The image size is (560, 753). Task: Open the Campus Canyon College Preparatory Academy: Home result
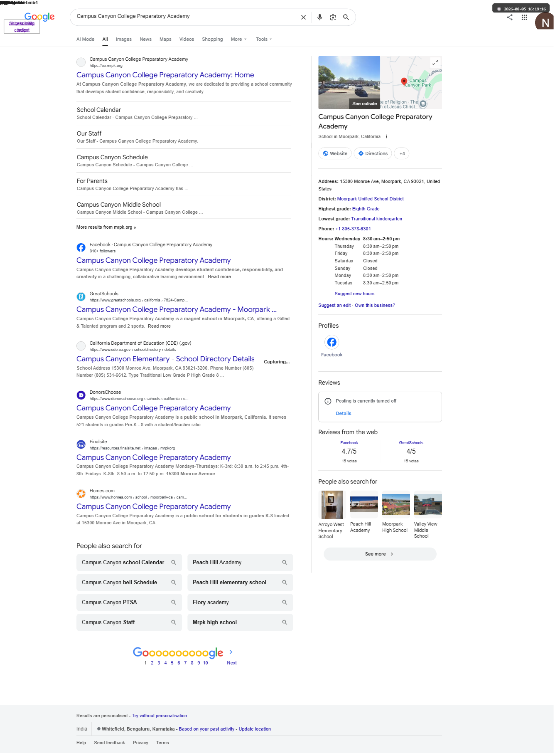[165, 75]
